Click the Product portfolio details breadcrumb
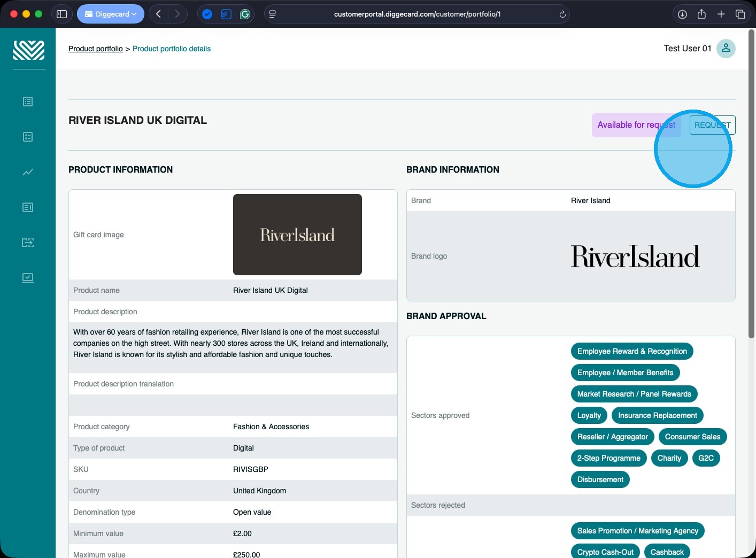This screenshot has width=756, height=558. pyautogui.click(x=172, y=49)
